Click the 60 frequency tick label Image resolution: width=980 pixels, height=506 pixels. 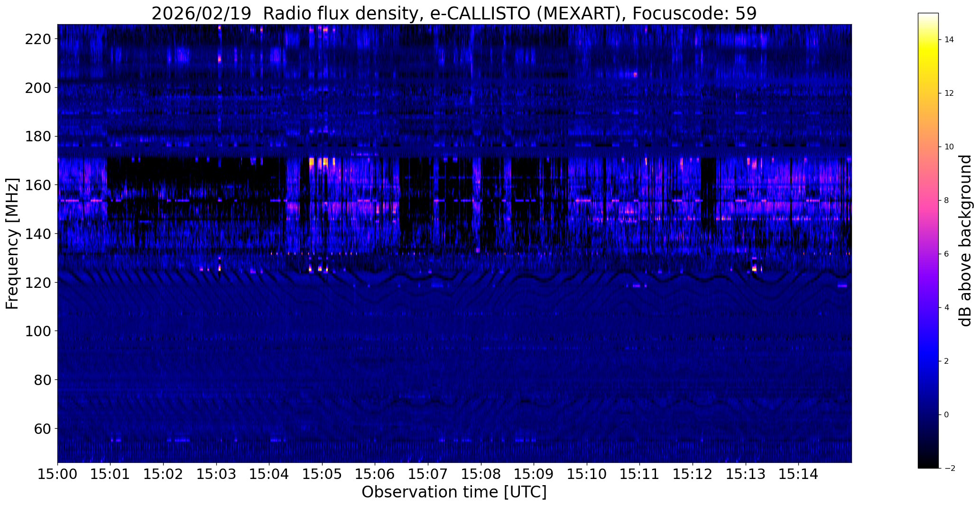(44, 429)
